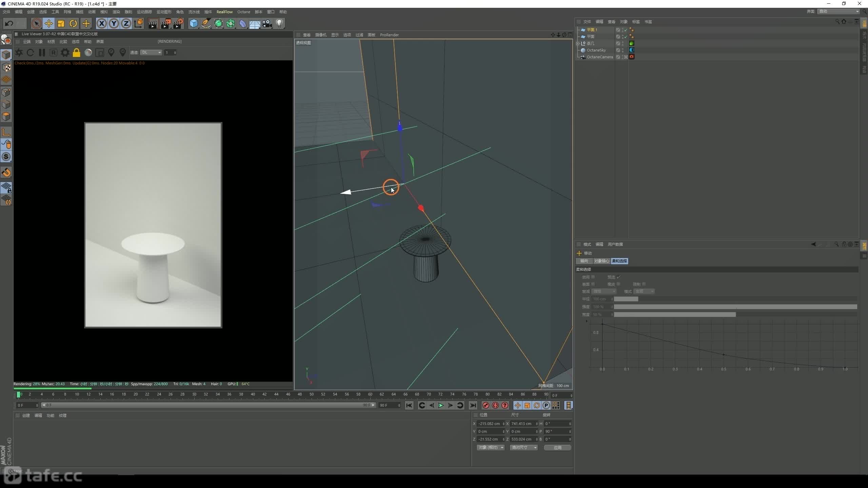Select the OctaneSky object

point(596,50)
